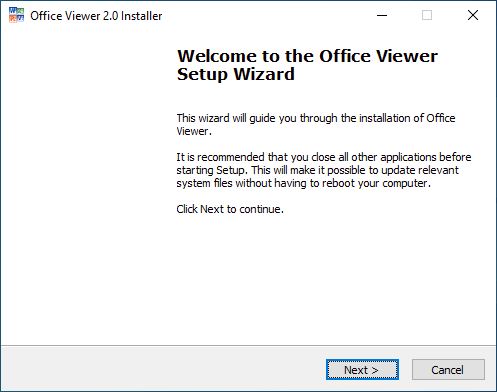
Task: Click the Office Viewer installer icon in title bar
Action: click(16, 15)
